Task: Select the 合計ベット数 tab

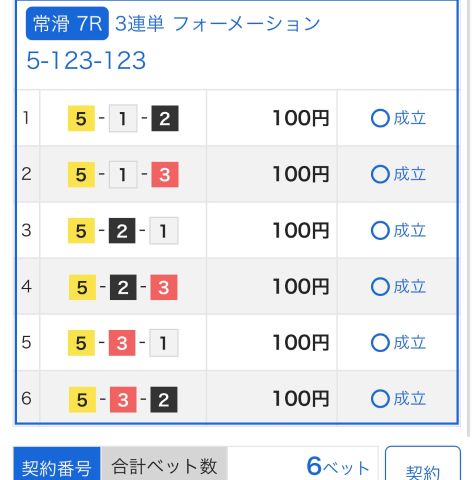Action: (x=164, y=464)
